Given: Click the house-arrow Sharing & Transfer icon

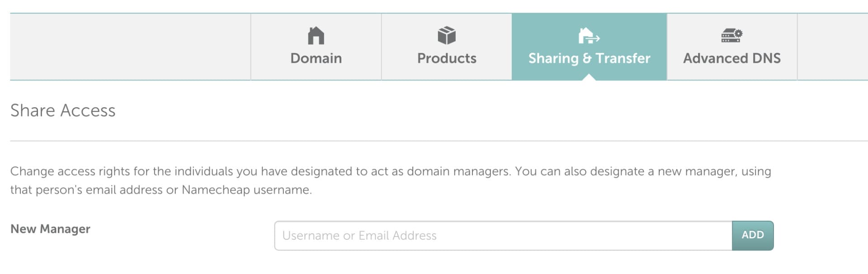Looking at the screenshot, I should (589, 36).
